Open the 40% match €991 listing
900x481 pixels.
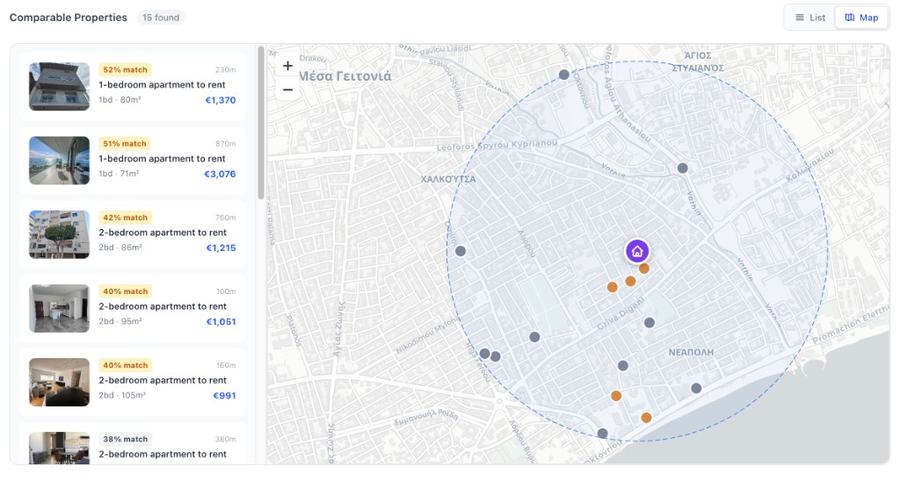133,382
